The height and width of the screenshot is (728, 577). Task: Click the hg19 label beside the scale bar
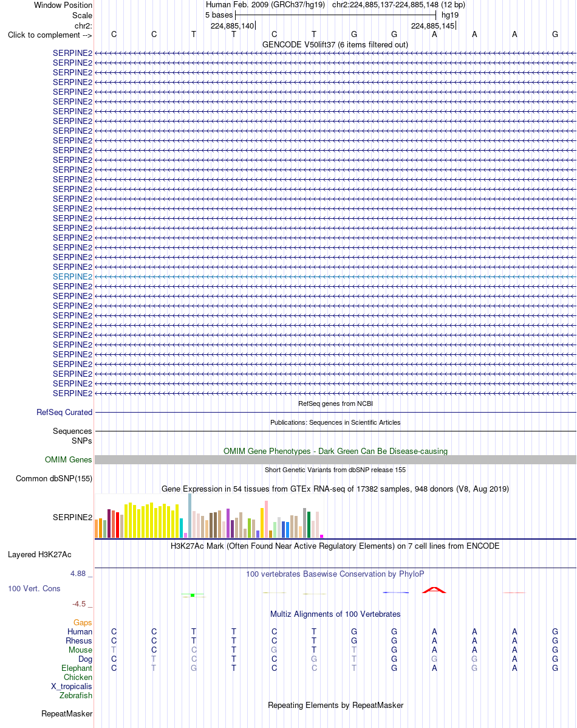click(450, 15)
